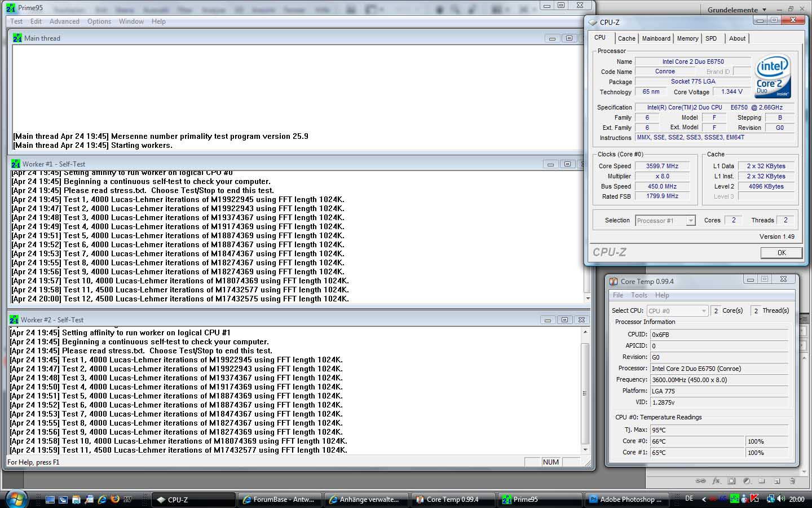Click the Prime95 title bar icon
The height and width of the screenshot is (508, 812).
tap(11, 8)
